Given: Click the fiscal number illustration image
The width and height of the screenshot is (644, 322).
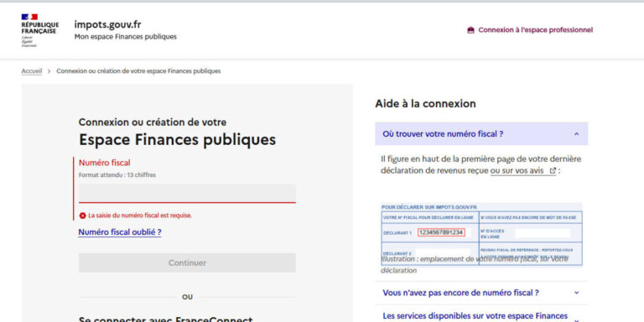Looking at the screenshot, I should 481,234.
